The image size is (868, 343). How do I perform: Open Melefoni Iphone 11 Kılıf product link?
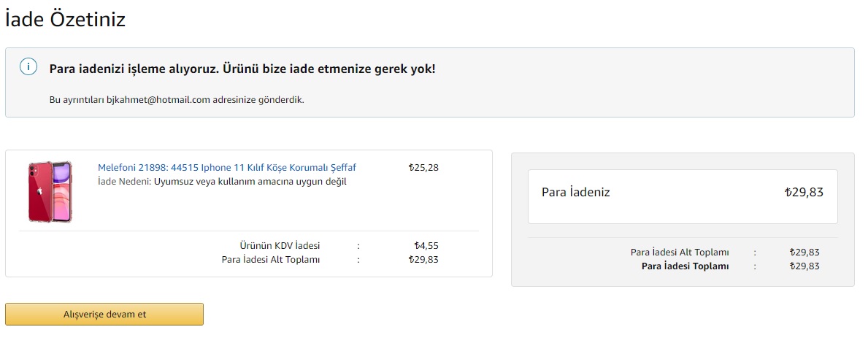227,168
